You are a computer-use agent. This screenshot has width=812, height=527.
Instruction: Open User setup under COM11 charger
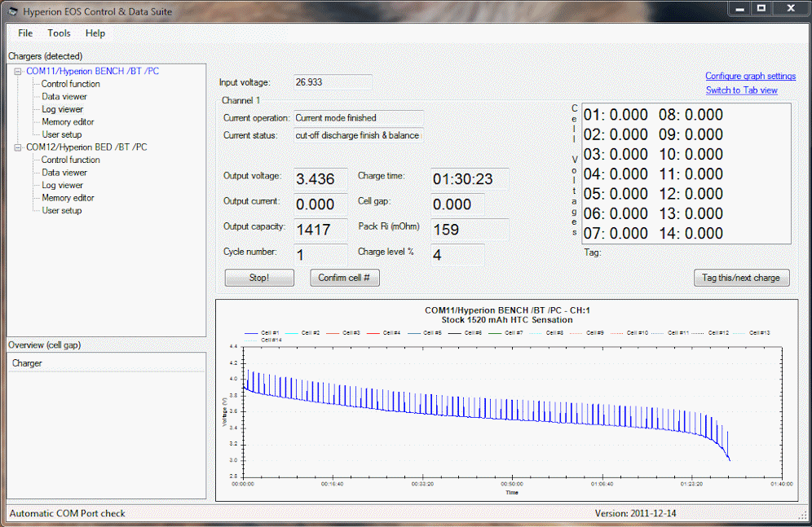click(62, 134)
